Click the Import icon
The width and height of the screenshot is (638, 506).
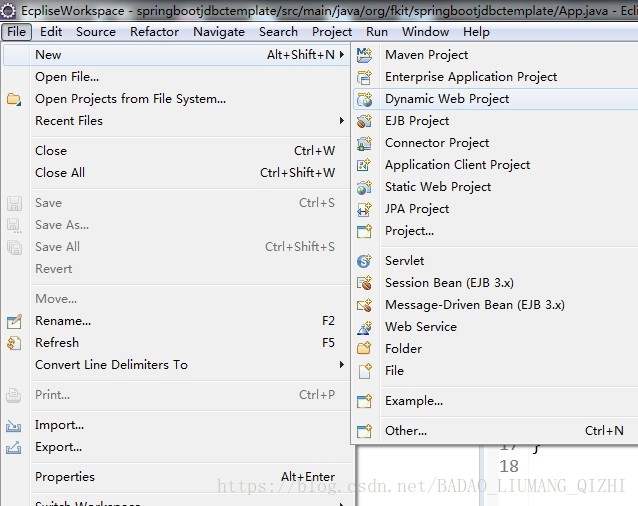[13, 425]
